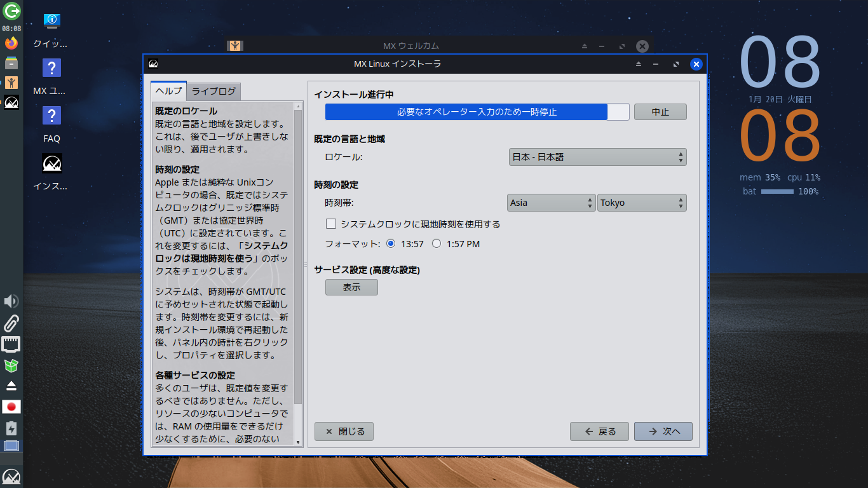This screenshot has height=488, width=868.
Task: Click the help panel scroll-up arrow
Action: (299, 107)
